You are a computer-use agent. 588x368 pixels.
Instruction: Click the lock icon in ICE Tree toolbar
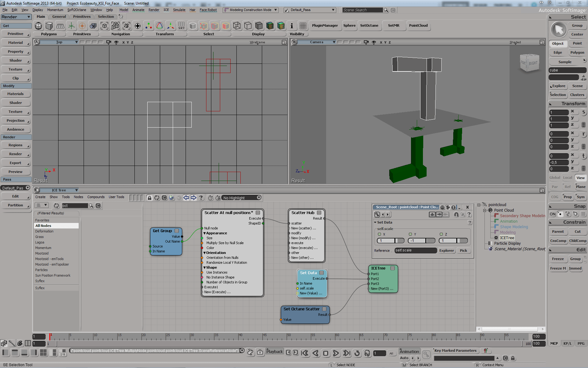click(x=149, y=198)
